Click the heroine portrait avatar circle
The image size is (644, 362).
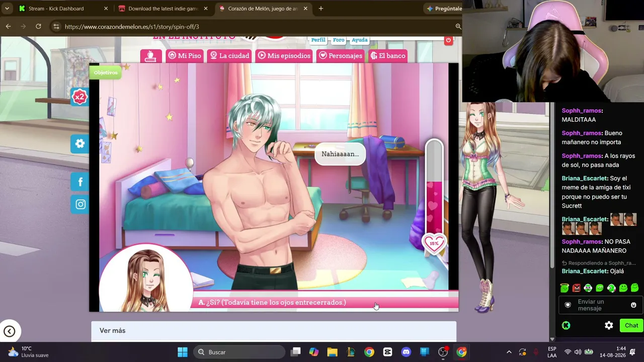pos(146,278)
